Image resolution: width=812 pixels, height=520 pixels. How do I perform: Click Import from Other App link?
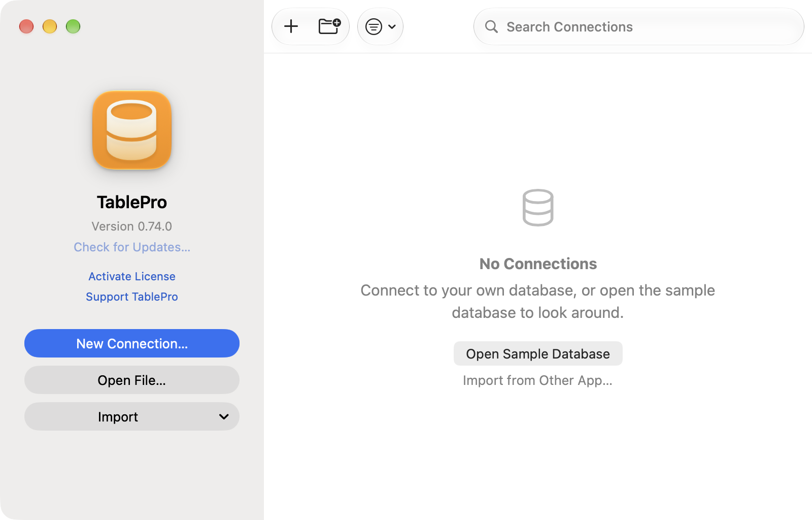(x=537, y=380)
